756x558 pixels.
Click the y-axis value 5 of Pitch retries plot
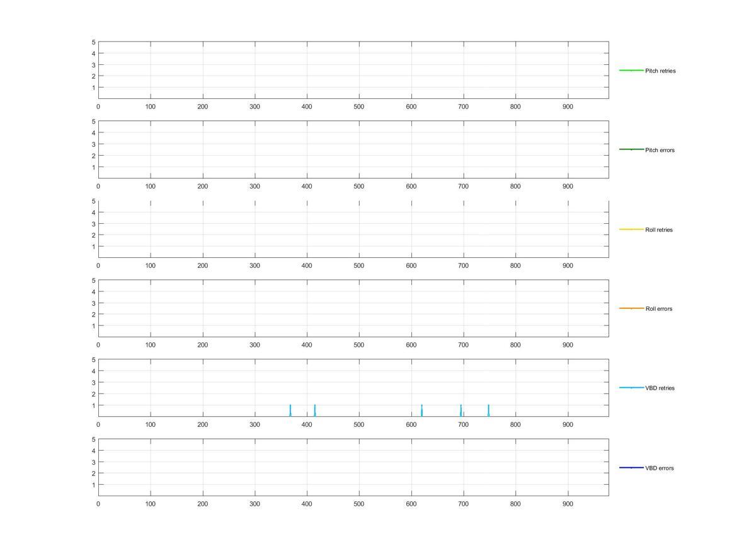point(94,42)
